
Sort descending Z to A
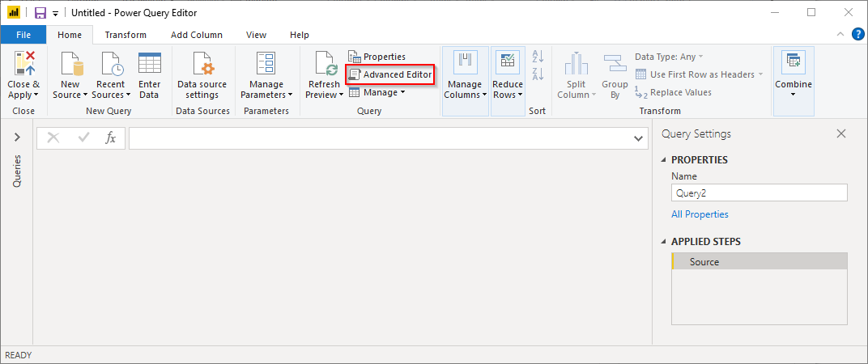pyautogui.click(x=538, y=74)
